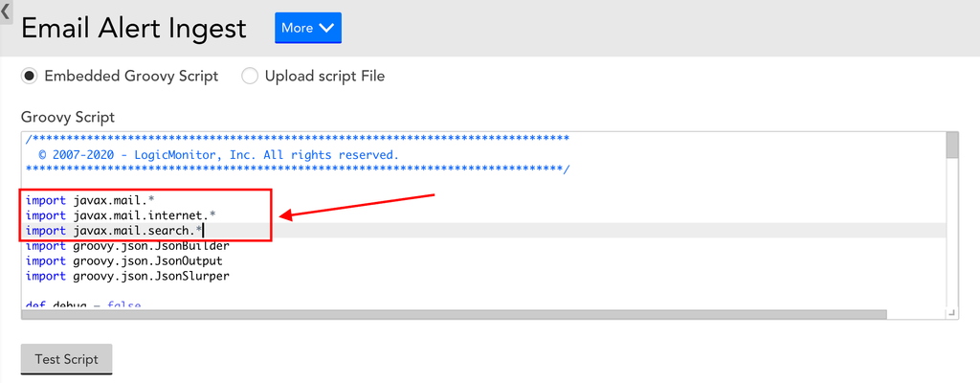Click the import groovy.json.JsonOutput line
980x383 pixels.
click(123, 261)
